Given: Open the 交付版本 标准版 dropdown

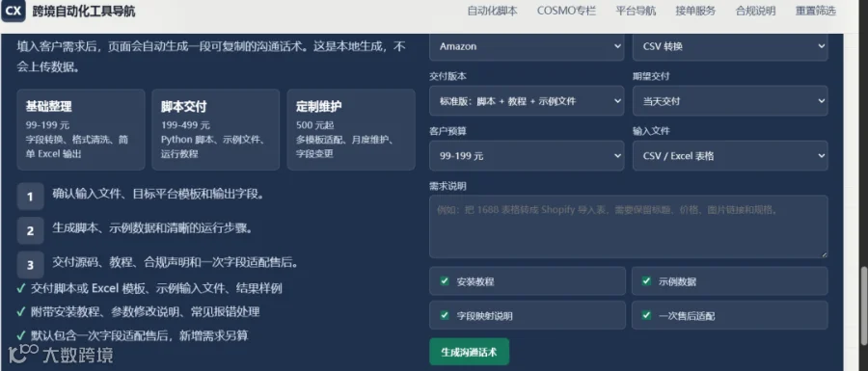Looking at the screenshot, I should (527, 101).
